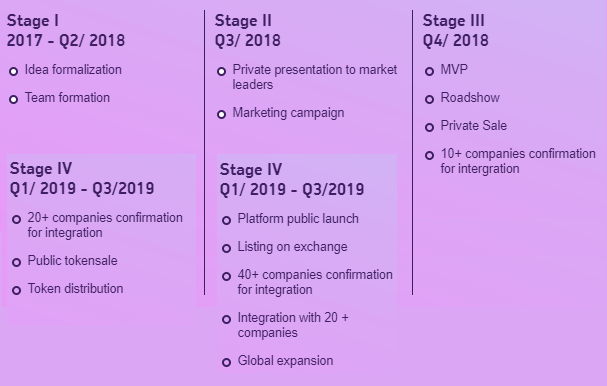Click the Private presentation to market leaders text
Image resolution: width=607 pixels, height=386 pixels.
[315, 77]
